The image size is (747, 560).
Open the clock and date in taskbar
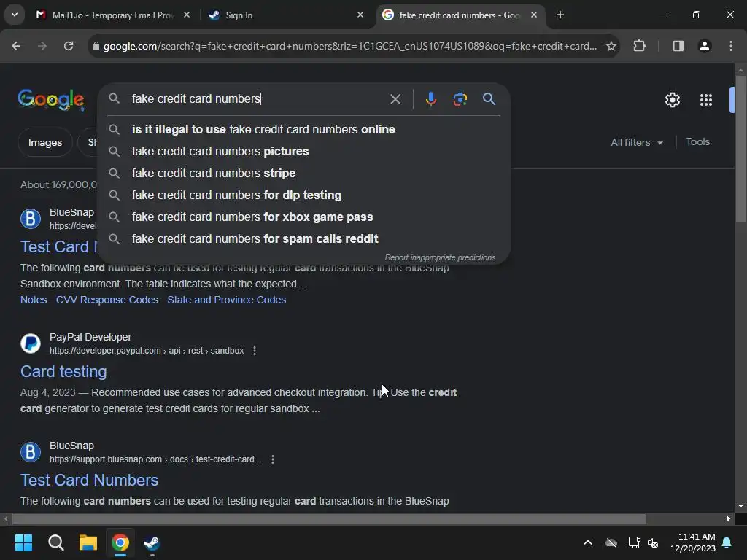693,542
